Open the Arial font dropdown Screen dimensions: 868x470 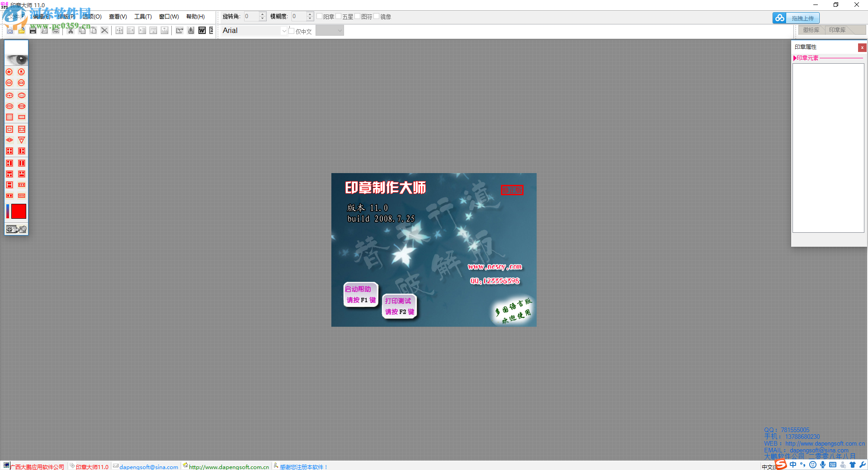[284, 31]
